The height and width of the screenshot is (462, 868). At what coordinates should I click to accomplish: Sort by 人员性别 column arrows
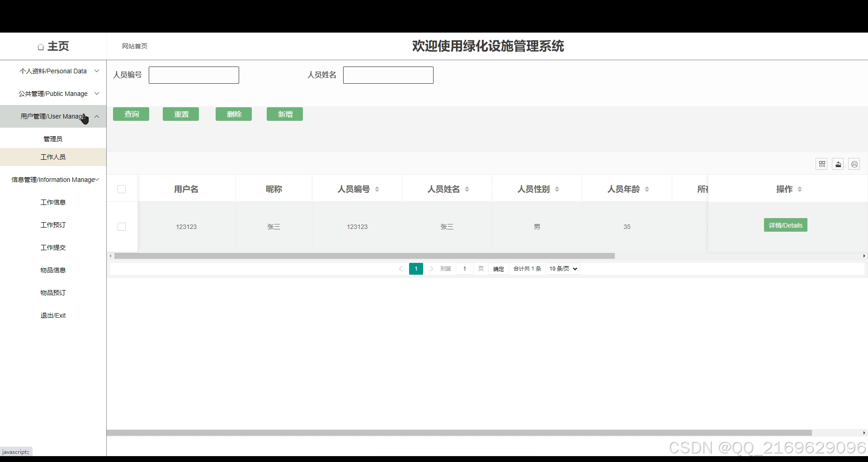coord(557,189)
